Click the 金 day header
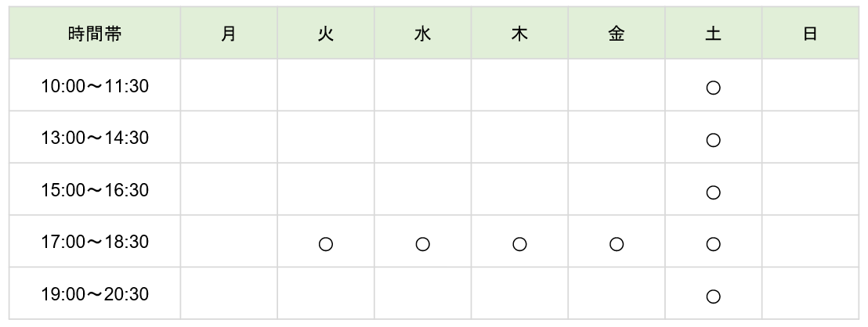The image size is (868, 327). click(616, 34)
